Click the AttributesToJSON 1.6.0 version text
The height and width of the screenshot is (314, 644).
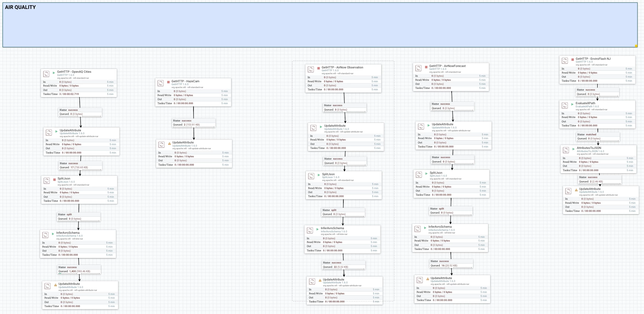(x=590, y=151)
